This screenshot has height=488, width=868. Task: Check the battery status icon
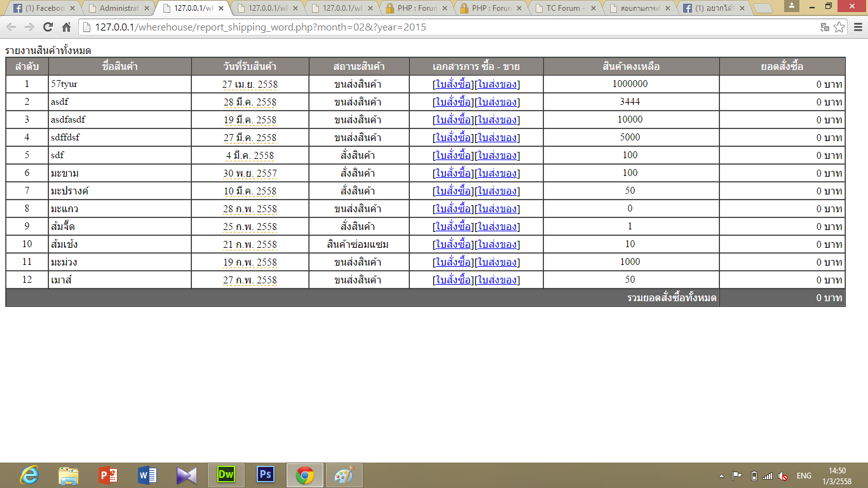click(754, 476)
